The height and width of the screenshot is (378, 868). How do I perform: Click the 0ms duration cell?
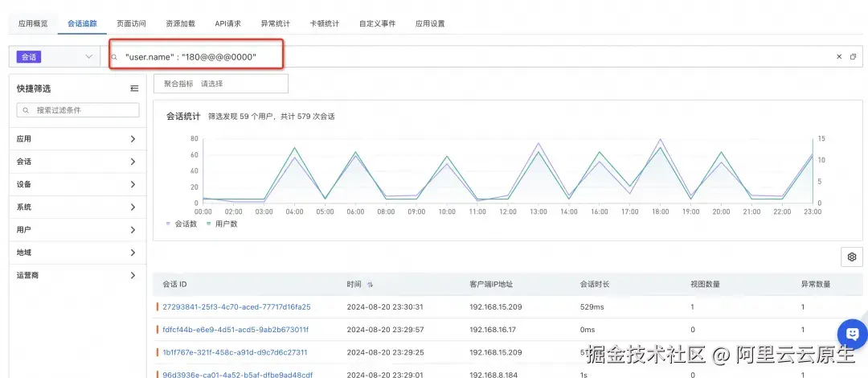pos(588,330)
